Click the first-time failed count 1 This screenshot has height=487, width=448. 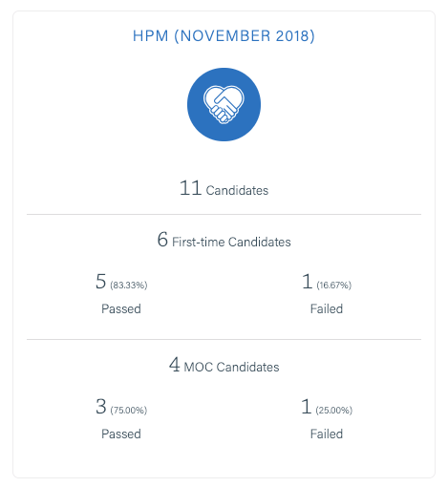(x=308, y=282)
